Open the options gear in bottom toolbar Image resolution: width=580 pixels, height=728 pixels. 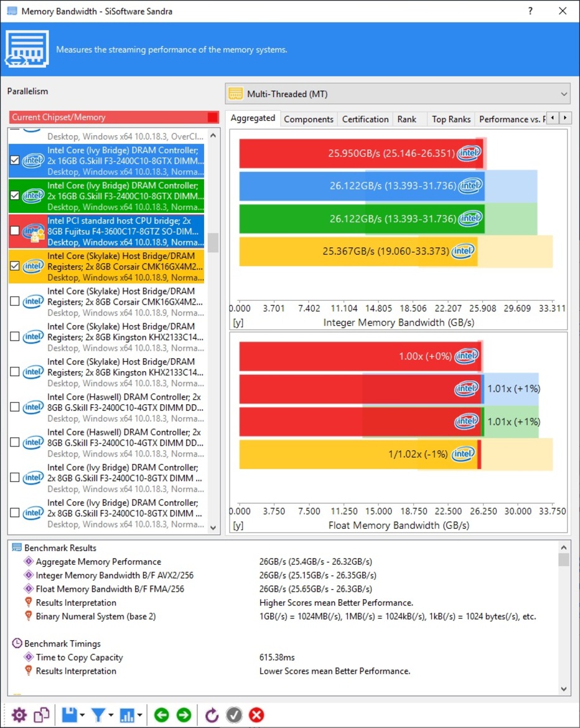point(19,715)
